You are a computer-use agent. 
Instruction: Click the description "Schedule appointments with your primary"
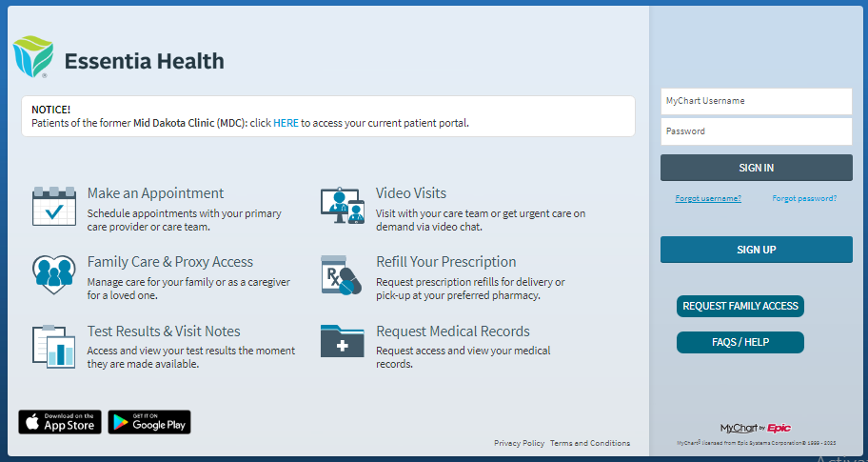point(185,213)
